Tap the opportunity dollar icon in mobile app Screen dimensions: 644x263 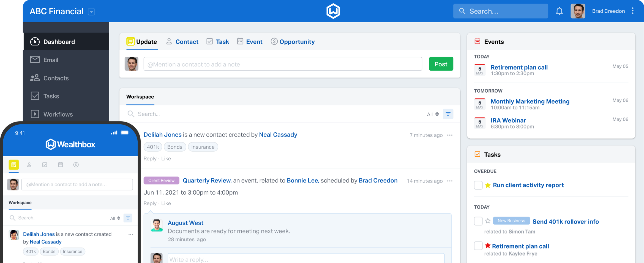[76, 165]
